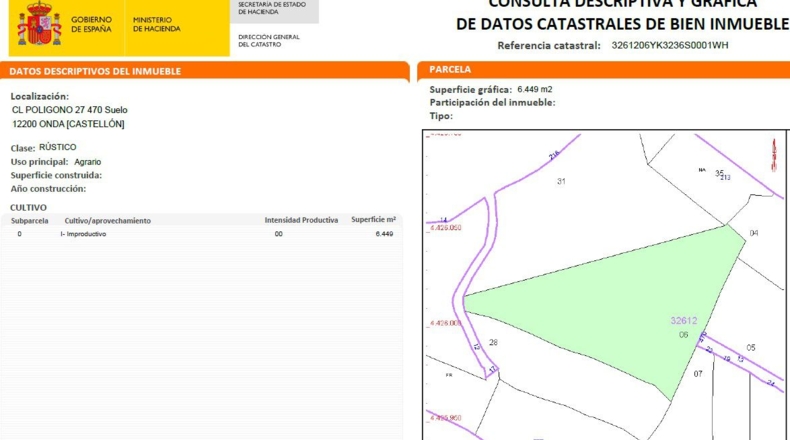The height and width of the screenshot is (440, 790).
Task: Select the 6.449 cell in the cultivo table
Action: 384,234
